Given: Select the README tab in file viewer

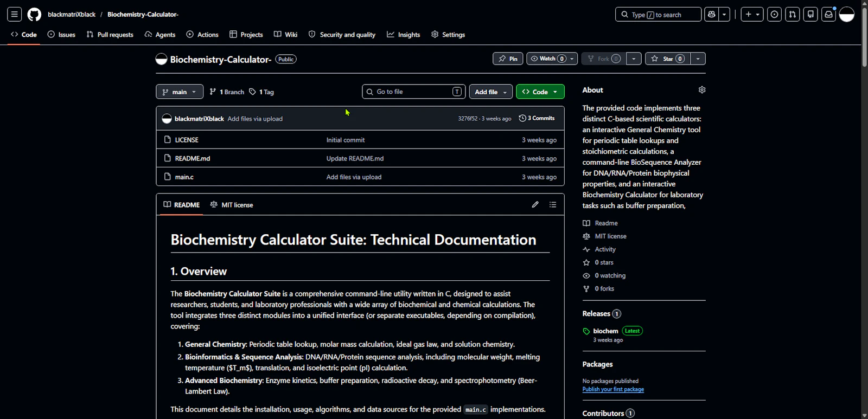Looking at the screenshot, I should pyautogui.click(x=182, y=205).
